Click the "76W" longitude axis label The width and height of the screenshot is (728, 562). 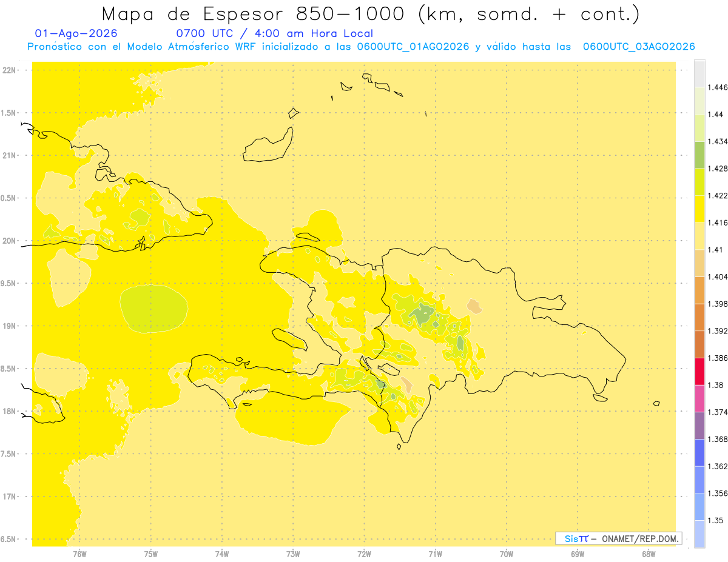pyautogui.click(x=79, y=554)
